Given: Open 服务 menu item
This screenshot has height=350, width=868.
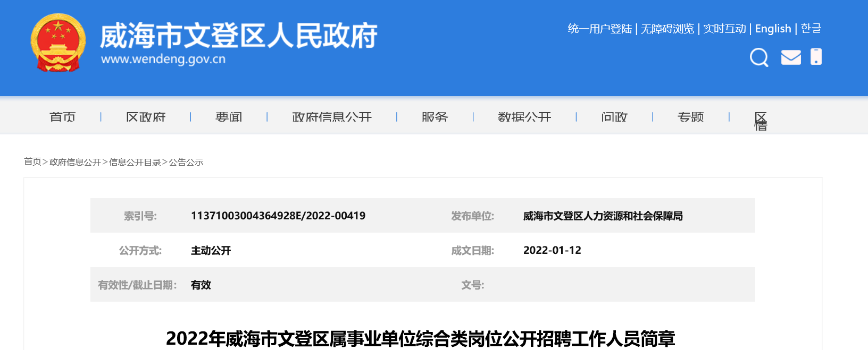Looking at the screenshot, I should pyautogui.click(x=435, y=117).
